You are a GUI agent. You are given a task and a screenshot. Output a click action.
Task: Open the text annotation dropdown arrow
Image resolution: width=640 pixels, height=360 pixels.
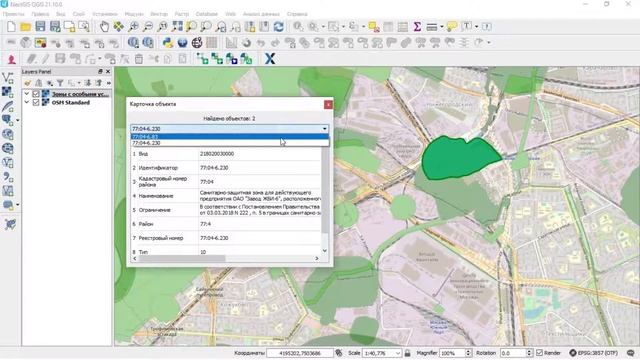pyautogui.click(x=476, y=27)
